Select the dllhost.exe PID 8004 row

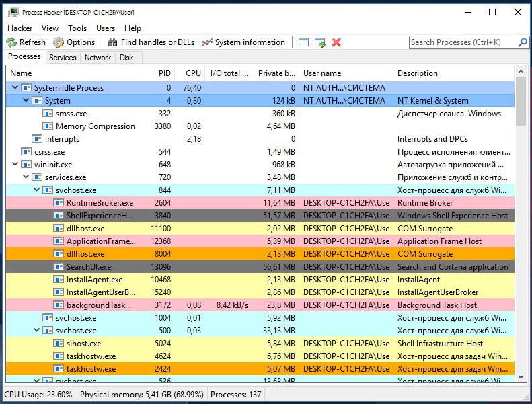pos(260,254)
